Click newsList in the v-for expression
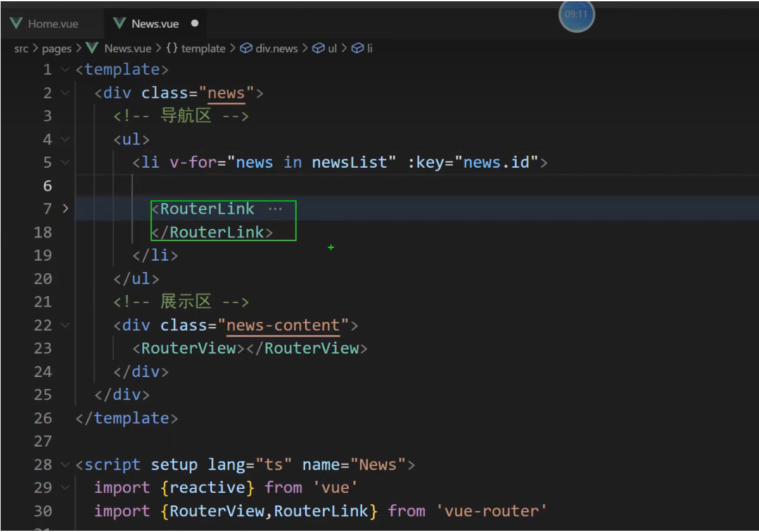The image size is (759, 532). (x=349, y=163)
